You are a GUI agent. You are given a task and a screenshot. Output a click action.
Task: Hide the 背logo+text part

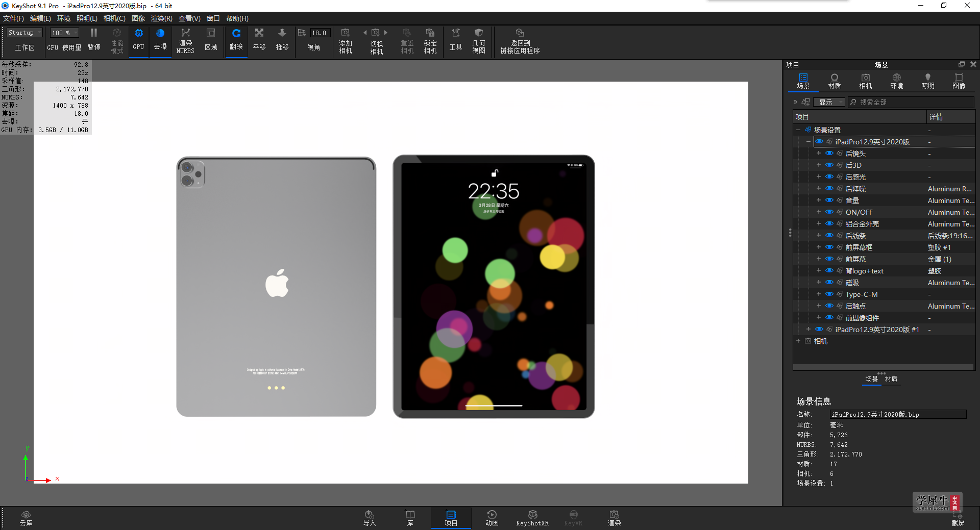click(829, 271)
